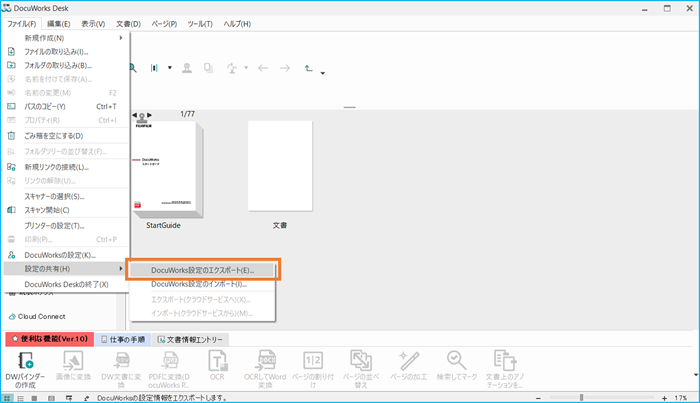Choose 新規リンクの接続(L)... menu entry
This screenshot has width=700, height=403.
66,167
